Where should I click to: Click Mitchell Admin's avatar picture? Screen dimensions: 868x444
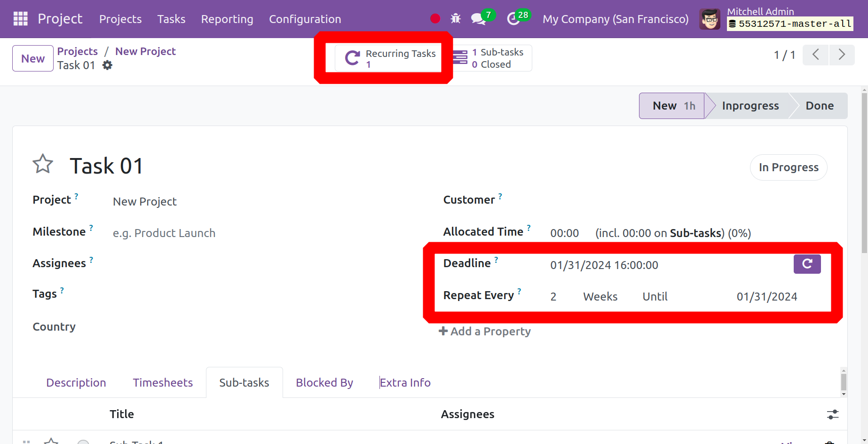pos(710,19)
